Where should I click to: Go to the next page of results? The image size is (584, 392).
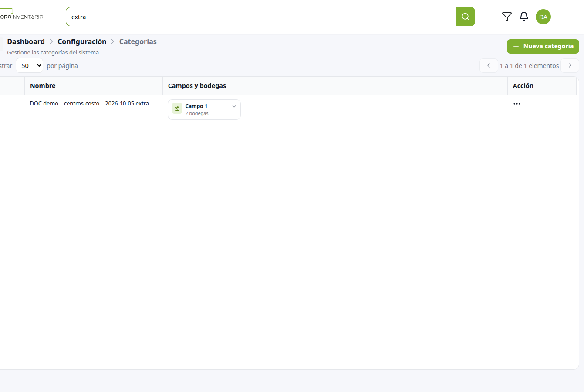coord(570,65)
